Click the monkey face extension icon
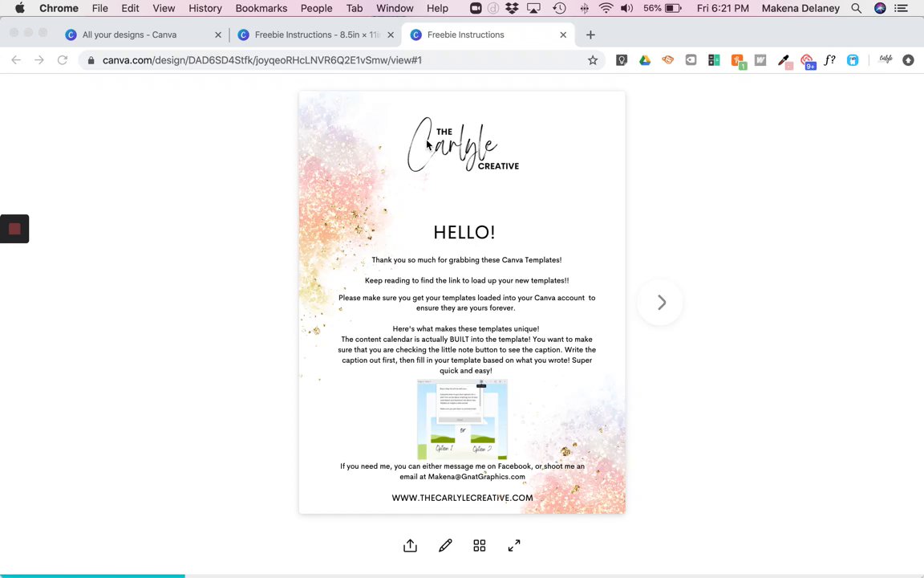Viewport: 924px width, 578px height. [667, 60]
